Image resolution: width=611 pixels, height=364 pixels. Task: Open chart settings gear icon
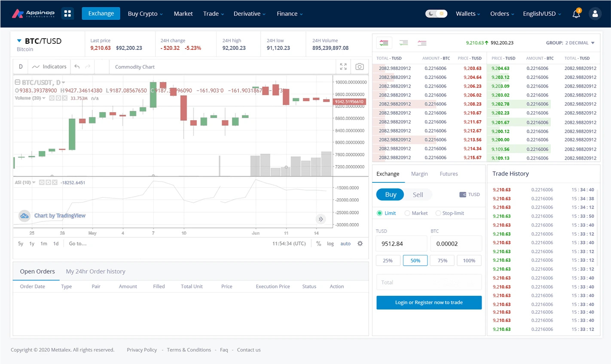[360, 243]
